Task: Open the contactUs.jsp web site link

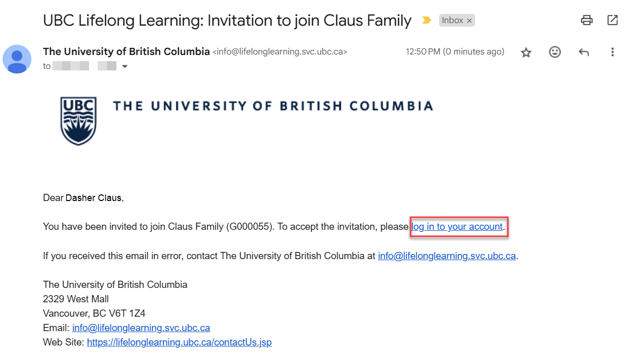Action: [179, 342]
